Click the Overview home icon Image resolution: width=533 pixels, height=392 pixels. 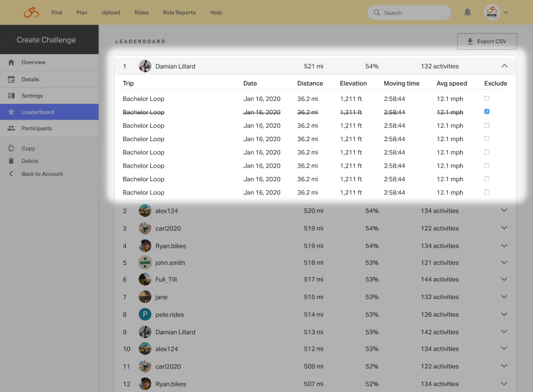(x=11, y=63)
